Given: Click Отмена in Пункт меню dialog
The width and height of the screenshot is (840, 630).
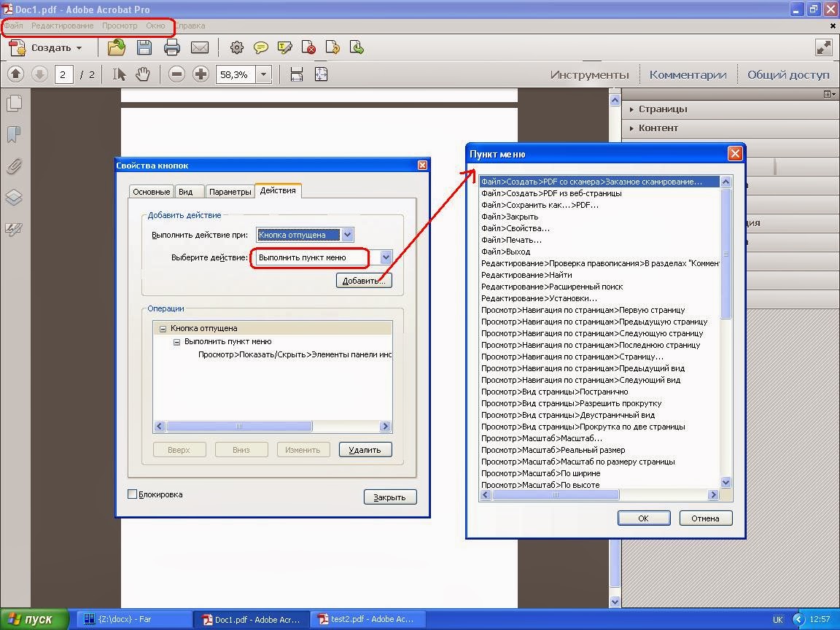Looking at the screenshot, I should (x=705, y=518).
